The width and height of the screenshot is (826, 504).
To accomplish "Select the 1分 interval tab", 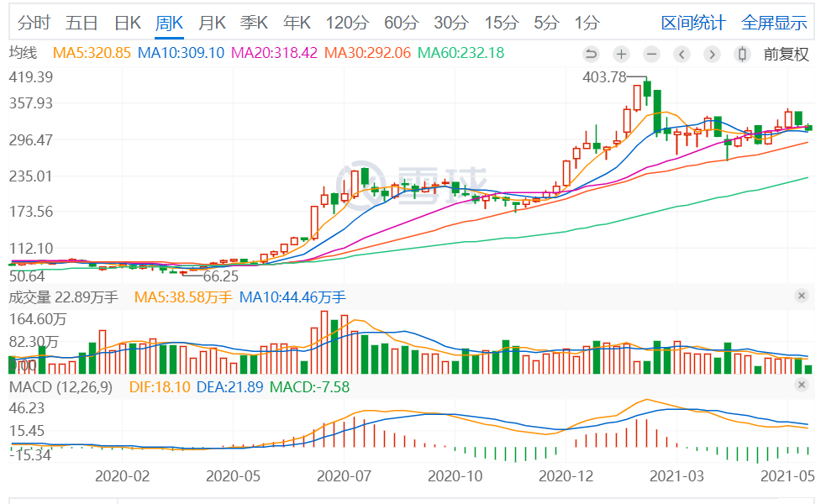I will (x=587, y=23).
